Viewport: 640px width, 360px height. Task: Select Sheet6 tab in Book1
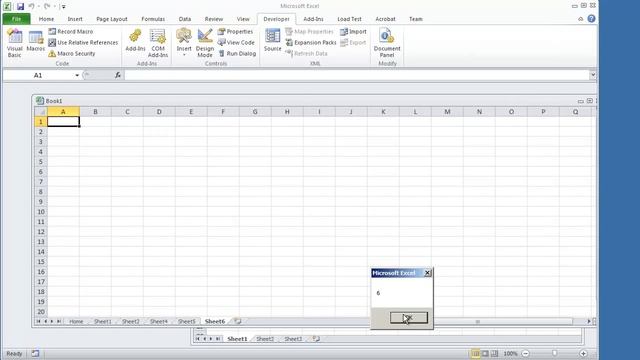215,321
